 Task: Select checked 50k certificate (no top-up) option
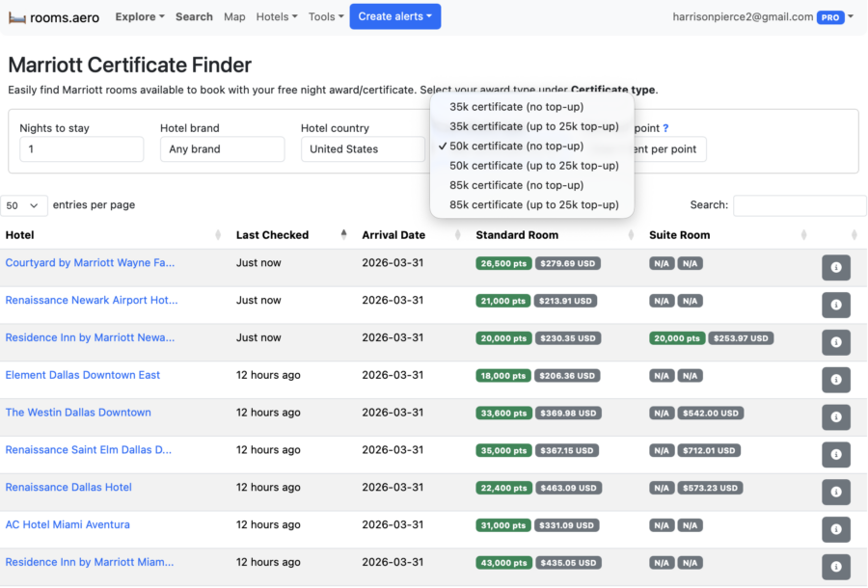(x=517, y=146)
